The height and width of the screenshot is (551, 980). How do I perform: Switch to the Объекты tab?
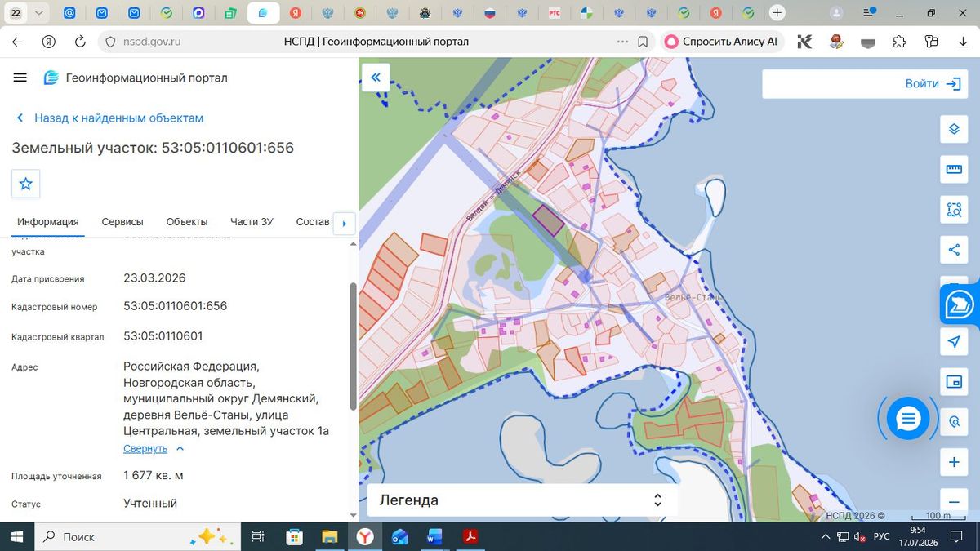[187, 222]
